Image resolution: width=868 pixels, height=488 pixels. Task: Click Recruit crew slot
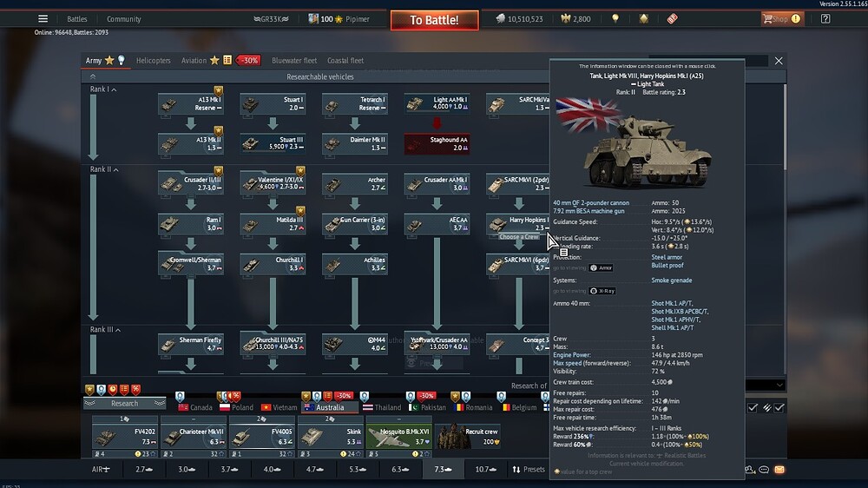[468, 437]
